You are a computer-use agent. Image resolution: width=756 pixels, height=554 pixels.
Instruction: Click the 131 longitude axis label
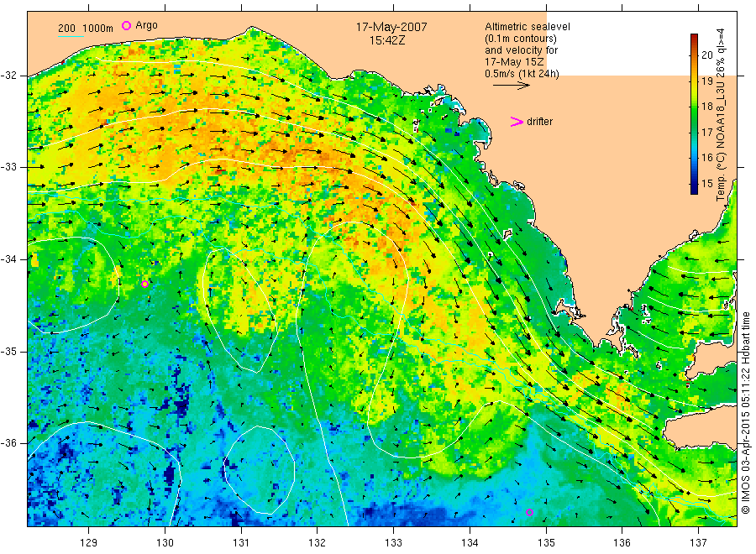click(x=241, y=542)
